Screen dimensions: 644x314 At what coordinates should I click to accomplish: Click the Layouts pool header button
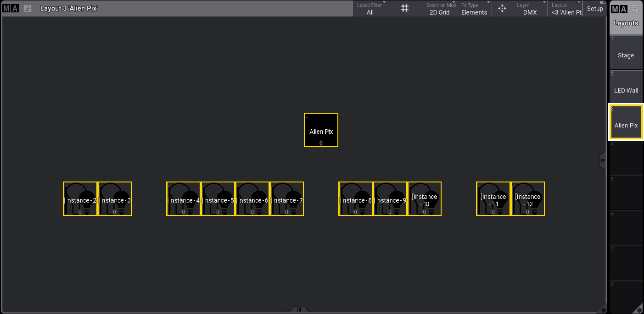click(626, 23)
